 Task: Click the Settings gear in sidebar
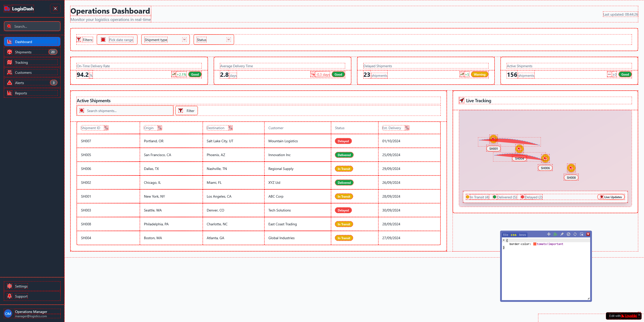point(10,286)
